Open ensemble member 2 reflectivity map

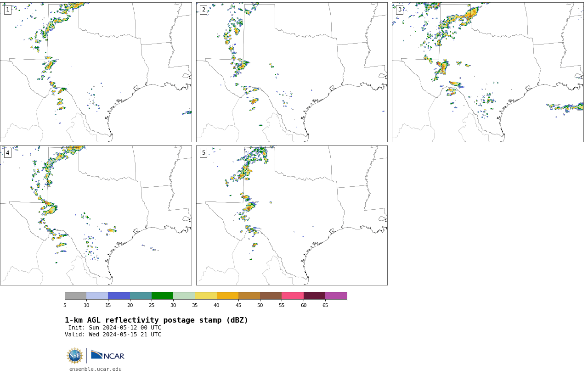(292, 72)
